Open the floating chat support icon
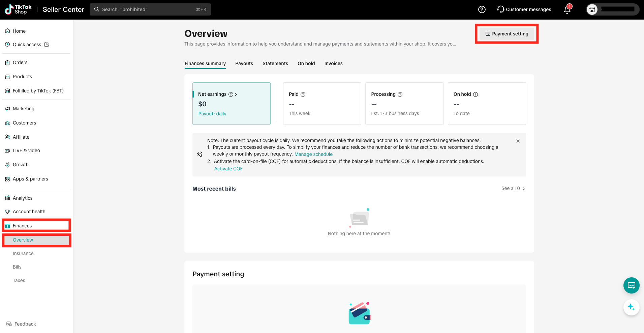Viewport: 644px width, 333px height. click(631, 285)
